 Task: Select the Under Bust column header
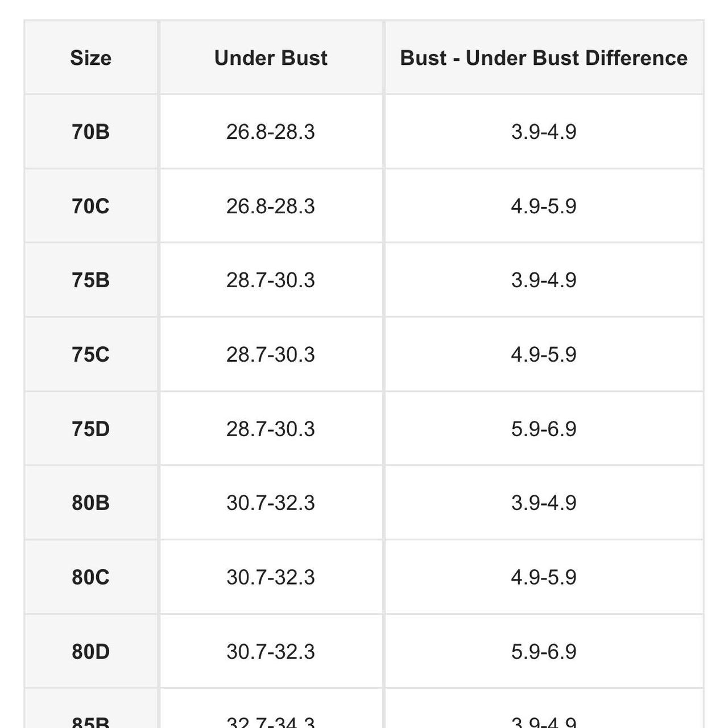(271, 58)
